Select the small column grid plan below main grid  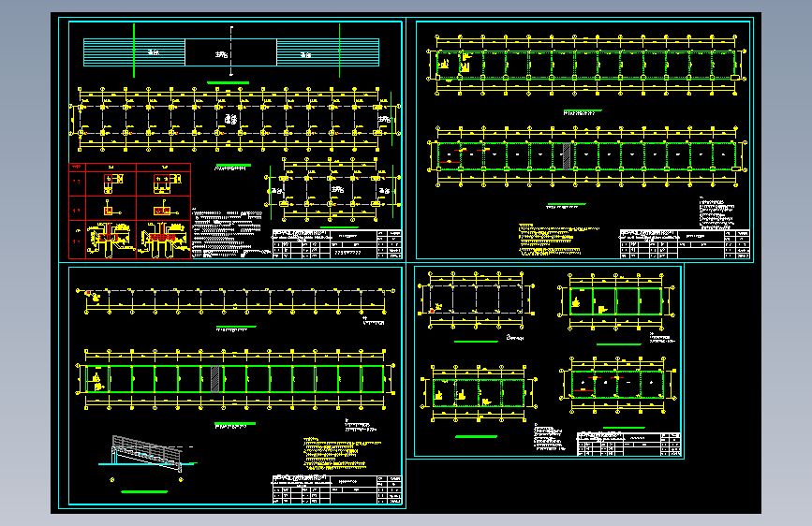click(333, 191)
